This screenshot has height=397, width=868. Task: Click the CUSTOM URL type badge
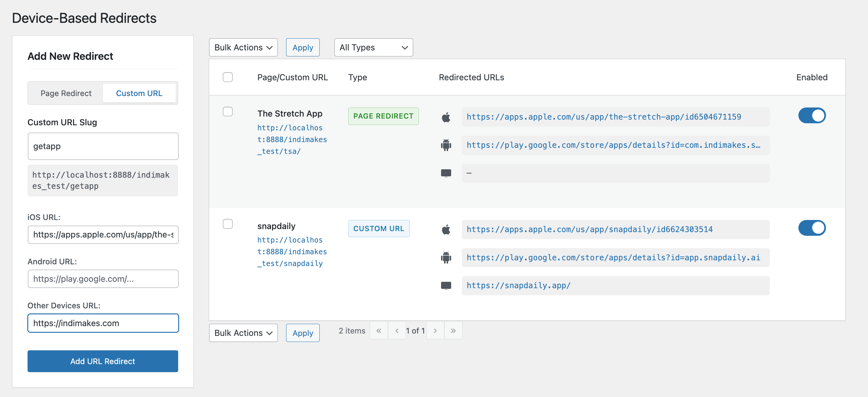tap(379, 229)
